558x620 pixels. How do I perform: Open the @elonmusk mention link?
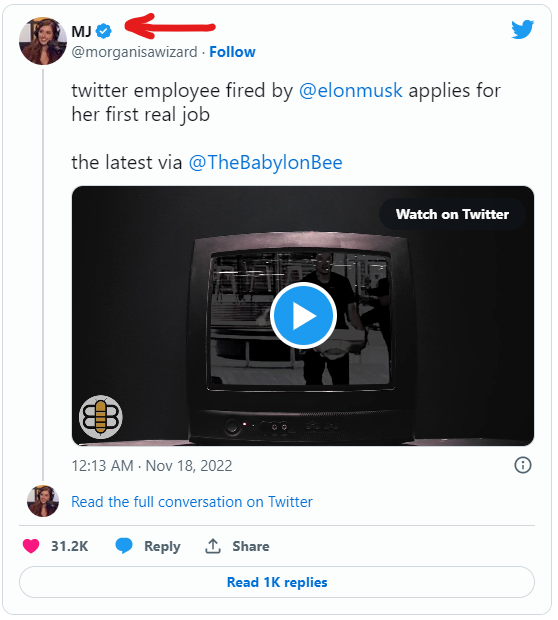coord(350,91)
